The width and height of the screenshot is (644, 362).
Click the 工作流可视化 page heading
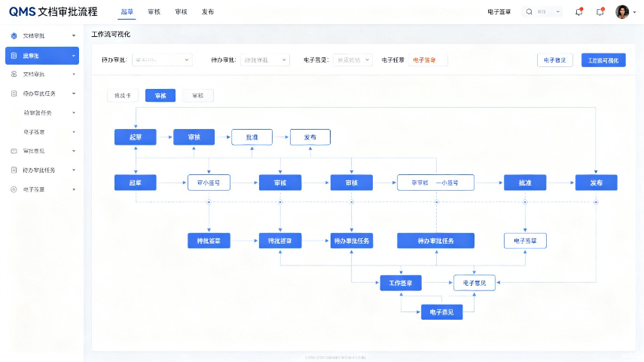(111, 34)
